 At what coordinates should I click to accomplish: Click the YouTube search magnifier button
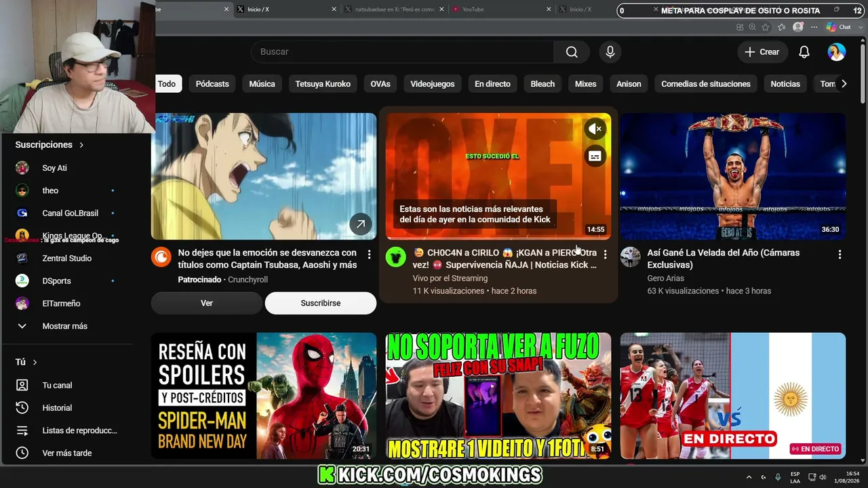pyautogui.click(x=572, y=52)
